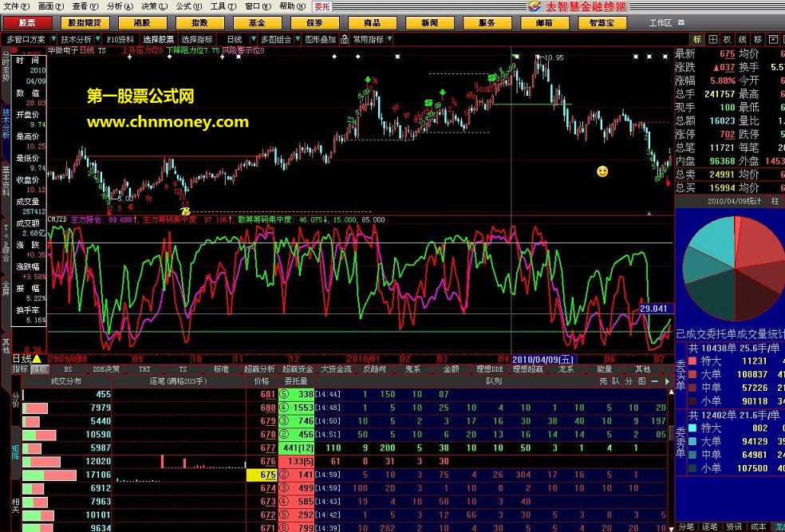The height and width of the screenshot is (532, 785).
Task: Switch to the DDE决策 indicator tab
Action: pyautogui.click(x=106, y=369)
